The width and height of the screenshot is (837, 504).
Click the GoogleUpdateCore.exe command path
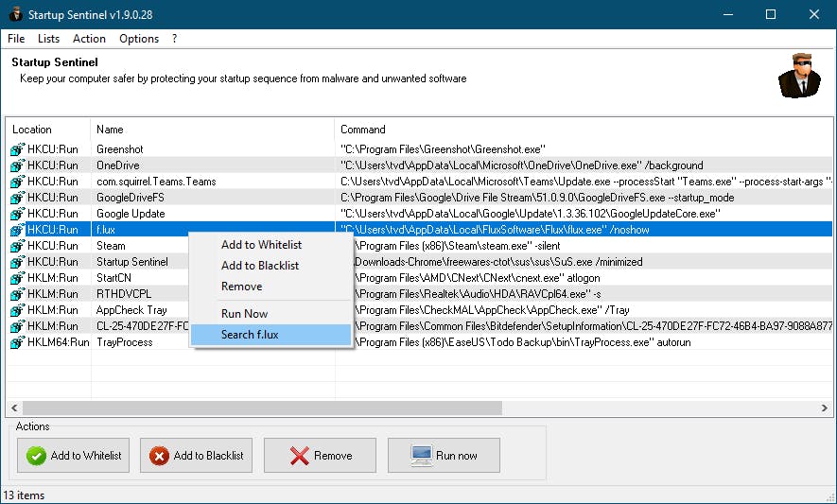click(531, 214)
